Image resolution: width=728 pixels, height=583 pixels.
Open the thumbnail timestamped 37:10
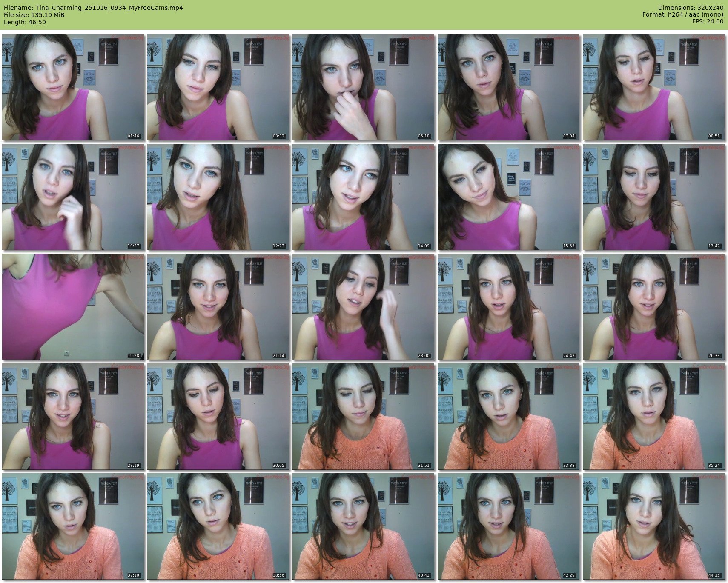click(x=73, y=526)
